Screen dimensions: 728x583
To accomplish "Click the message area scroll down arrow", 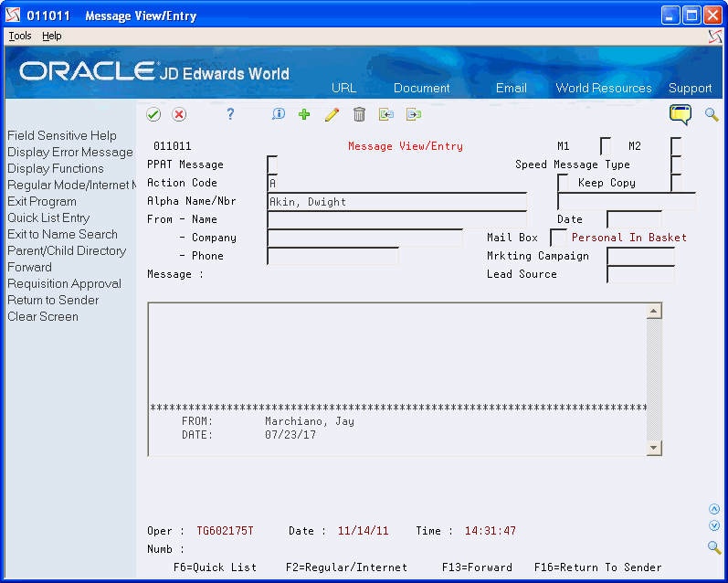I will (654, 448).
